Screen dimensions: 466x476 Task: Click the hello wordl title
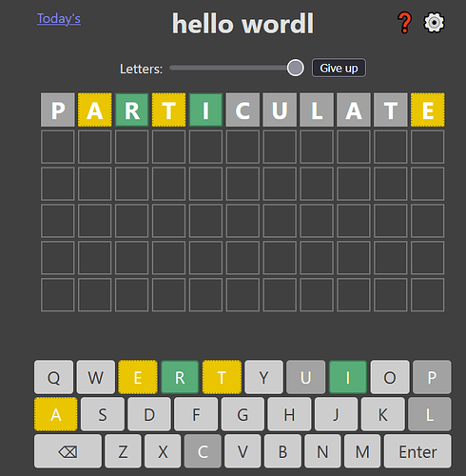point(243,24)
